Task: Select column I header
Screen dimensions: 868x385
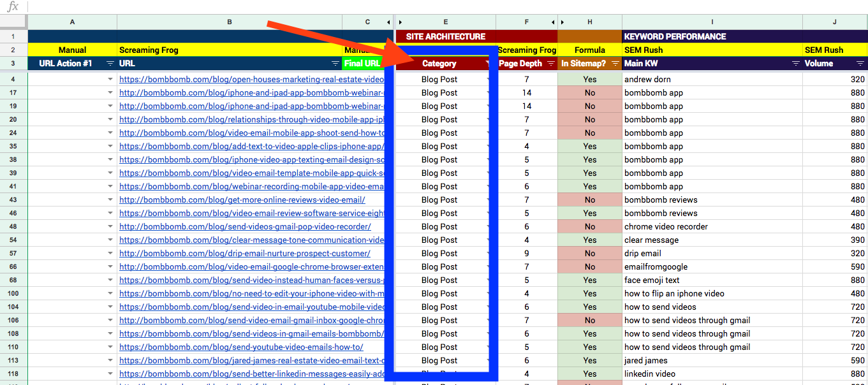Action: pos(712,22)
